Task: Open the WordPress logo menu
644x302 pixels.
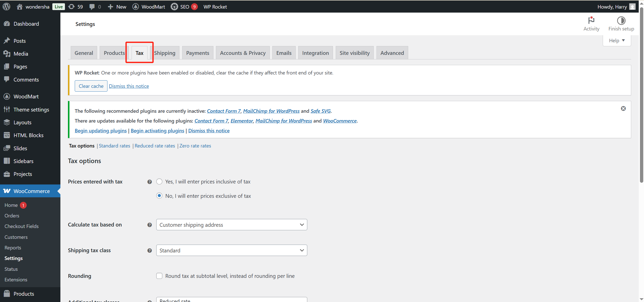Action: click(6, 7)
